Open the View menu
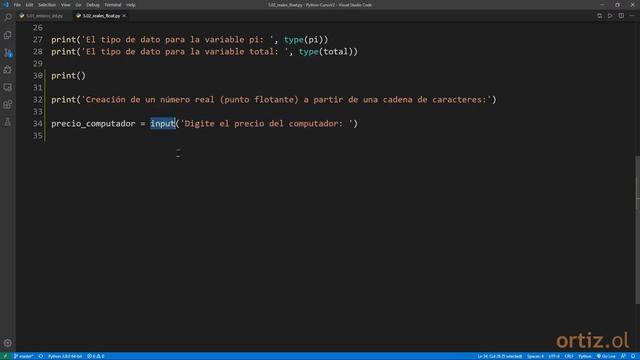Screen dimensions: 640x360 [x=65, y=5]
